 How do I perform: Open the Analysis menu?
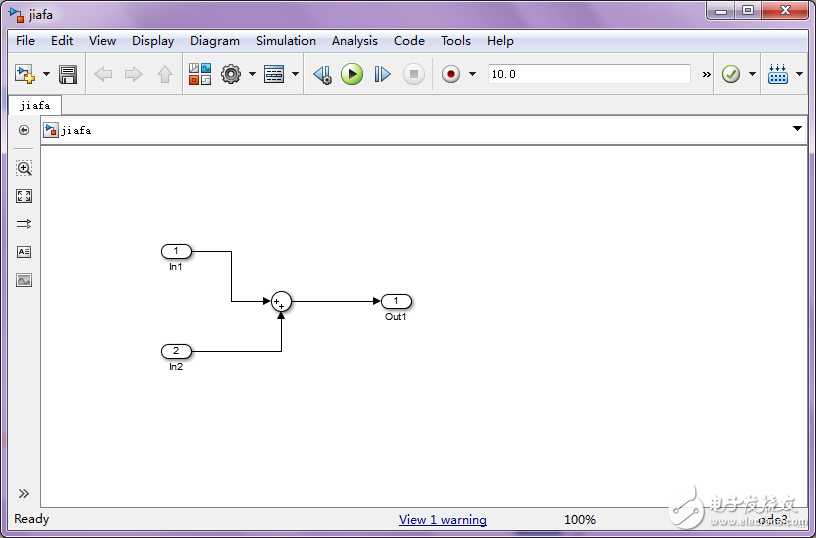[355, 41]
